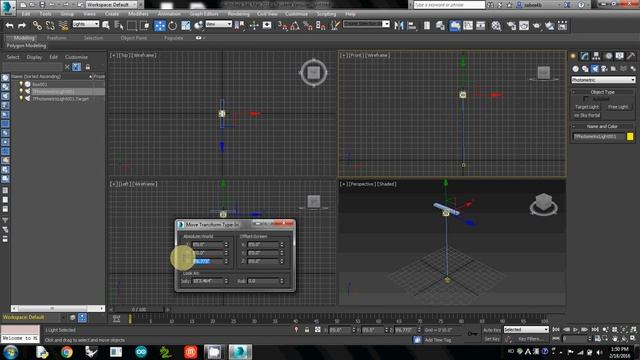Open the reference coordinate system View dropdown

218,24
